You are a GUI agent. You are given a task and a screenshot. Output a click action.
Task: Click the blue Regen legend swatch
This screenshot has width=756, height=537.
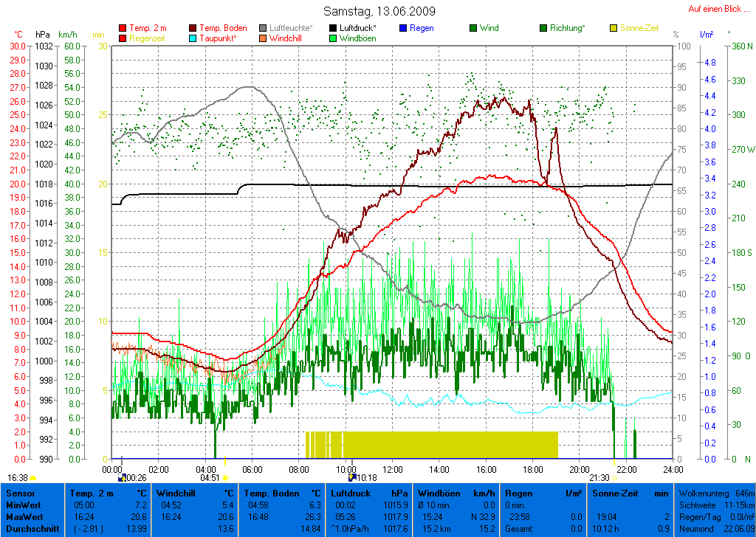pos(402,28)
